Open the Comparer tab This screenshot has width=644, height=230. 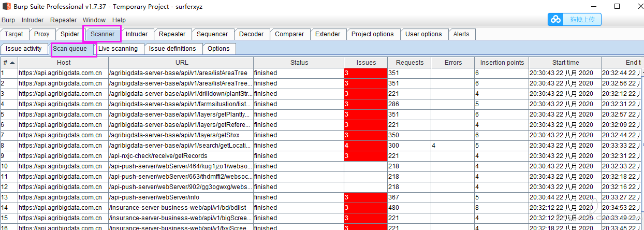[289, 34]
